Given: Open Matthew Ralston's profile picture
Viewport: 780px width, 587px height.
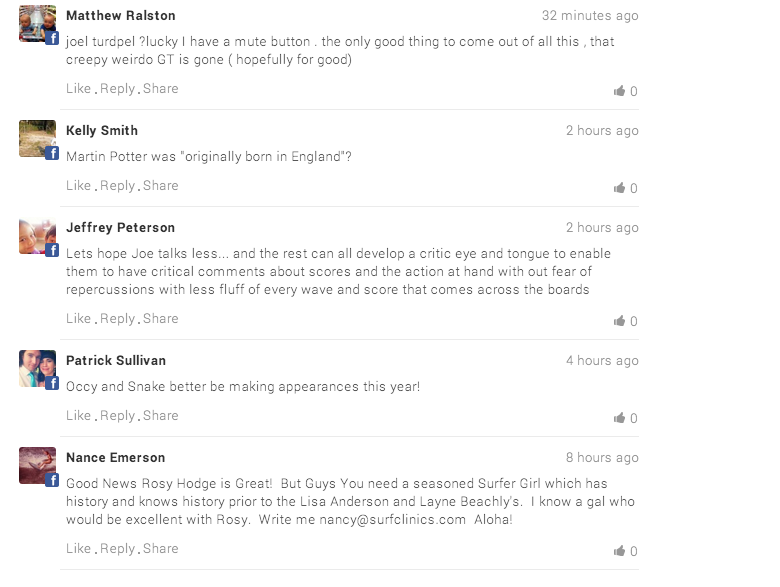Looking at the screenshot, I should 37,24.
